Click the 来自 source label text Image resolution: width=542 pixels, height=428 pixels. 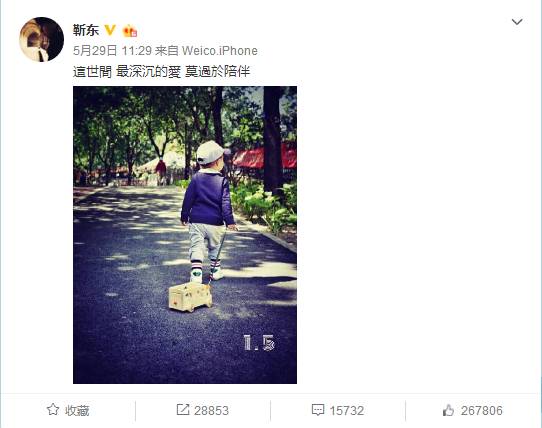(167, 51)
